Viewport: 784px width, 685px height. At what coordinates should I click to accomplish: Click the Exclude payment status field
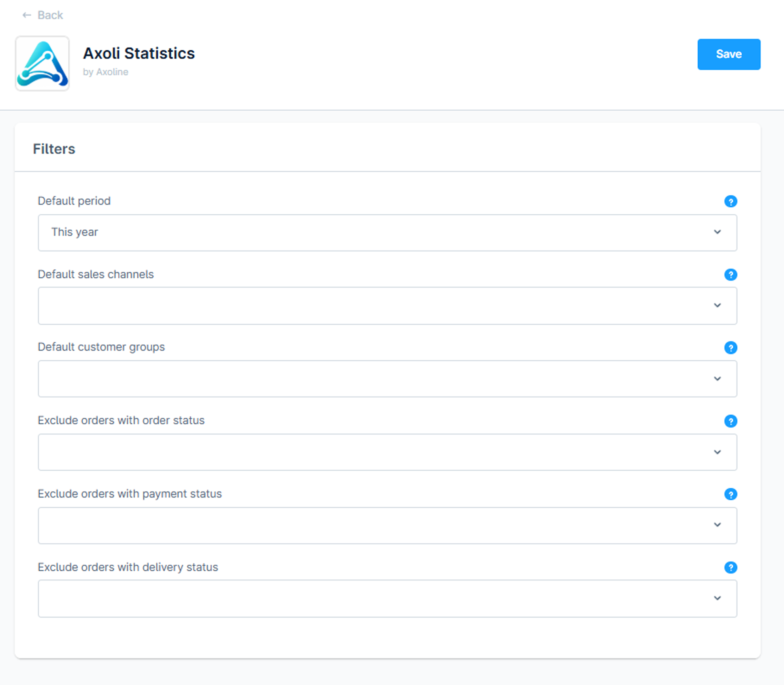(387, 525)
